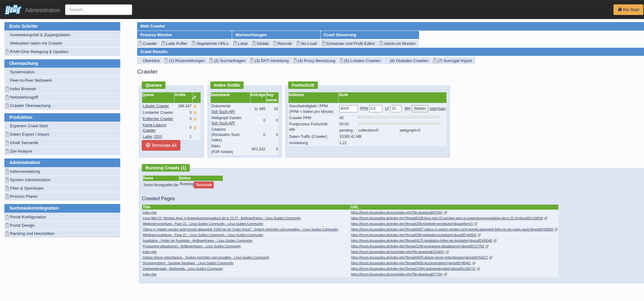Expand the Suchmaskenintegration sidebar section

point(62,208)
